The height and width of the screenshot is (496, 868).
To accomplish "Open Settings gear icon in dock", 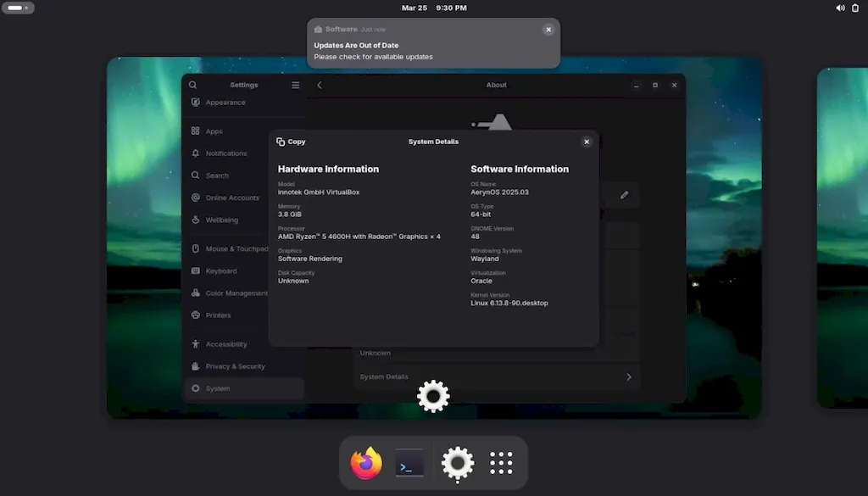I will [x=457, y=463].
